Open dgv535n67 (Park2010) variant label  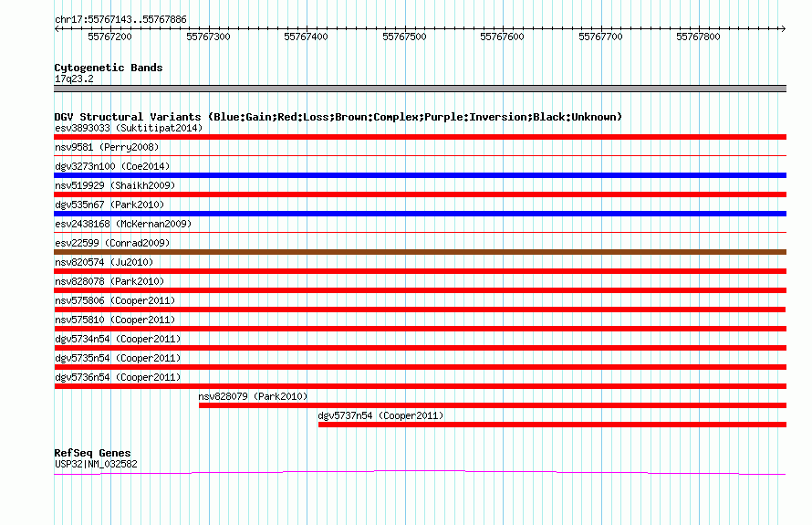pos(109,205)
